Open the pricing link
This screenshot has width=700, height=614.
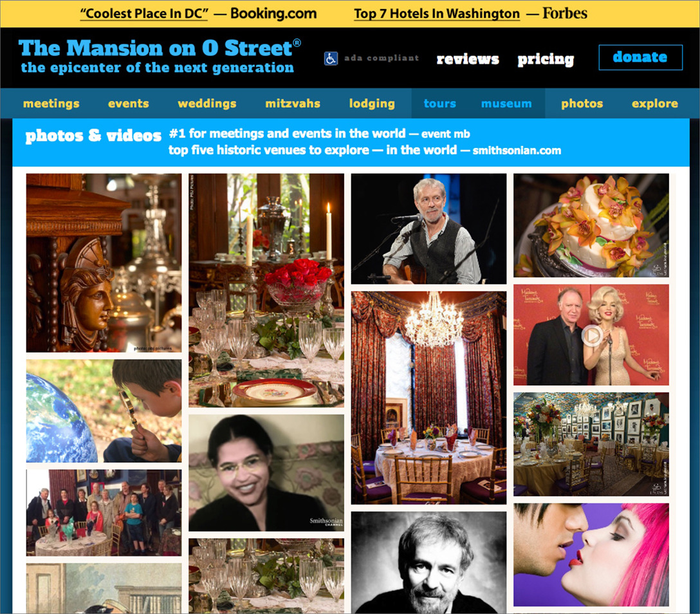coord(546,59)
